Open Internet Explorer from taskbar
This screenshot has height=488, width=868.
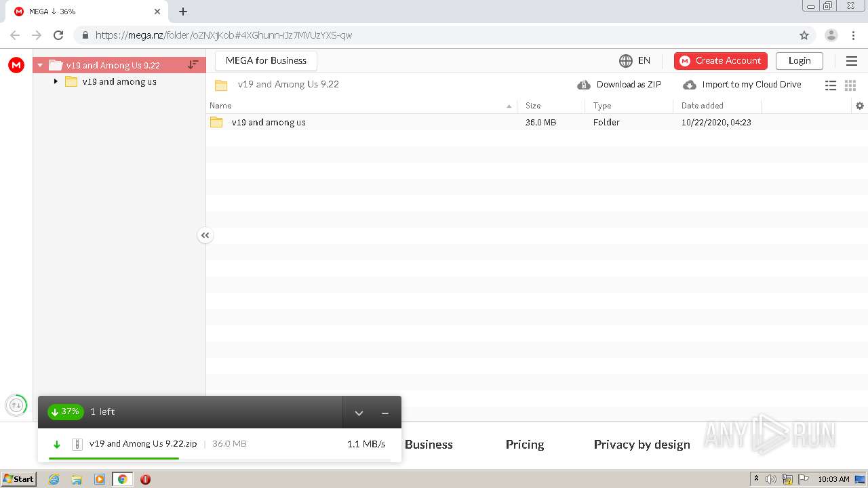(54, 479)
